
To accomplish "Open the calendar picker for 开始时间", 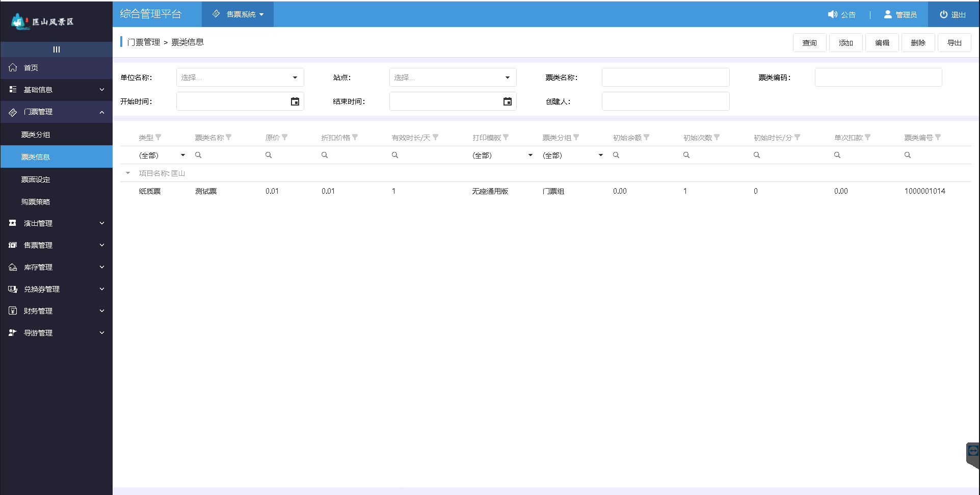I will 295,101.
